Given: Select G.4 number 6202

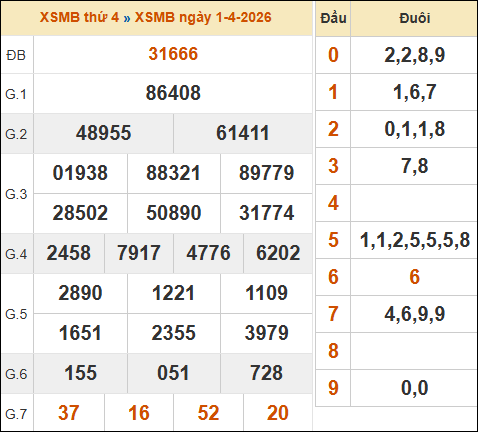Looking at the screenshot, I should [x=278, y=253].
